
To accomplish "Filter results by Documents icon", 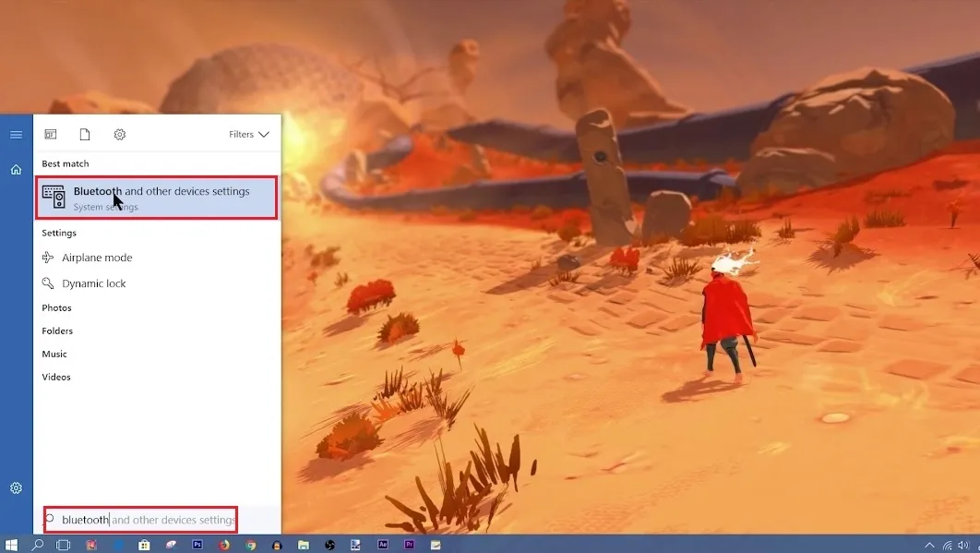I will tap(85, 135).
